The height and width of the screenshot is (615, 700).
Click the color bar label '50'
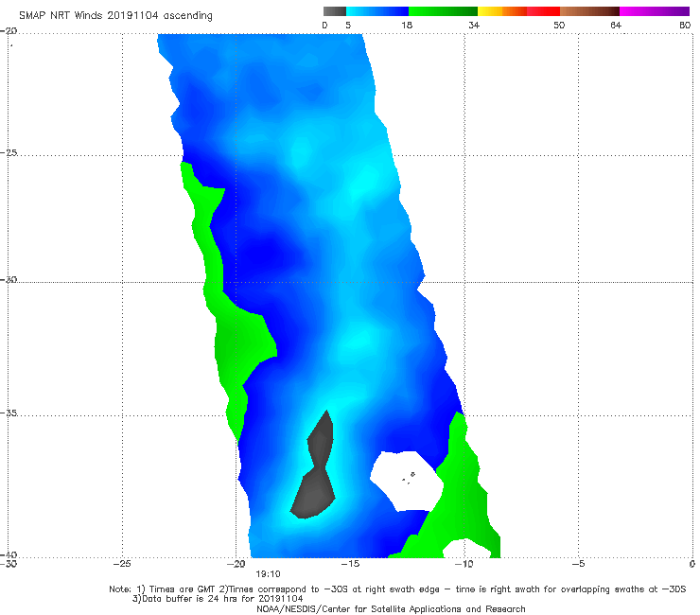(x=559, y=26)
